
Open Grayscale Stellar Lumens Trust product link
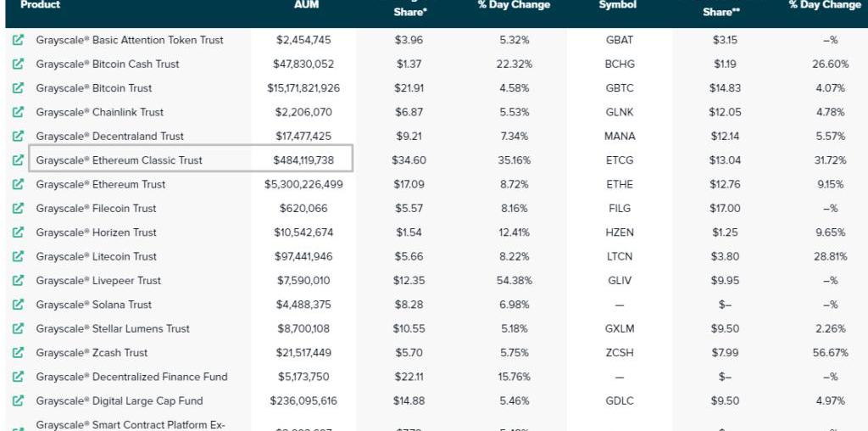coord(113,328)
